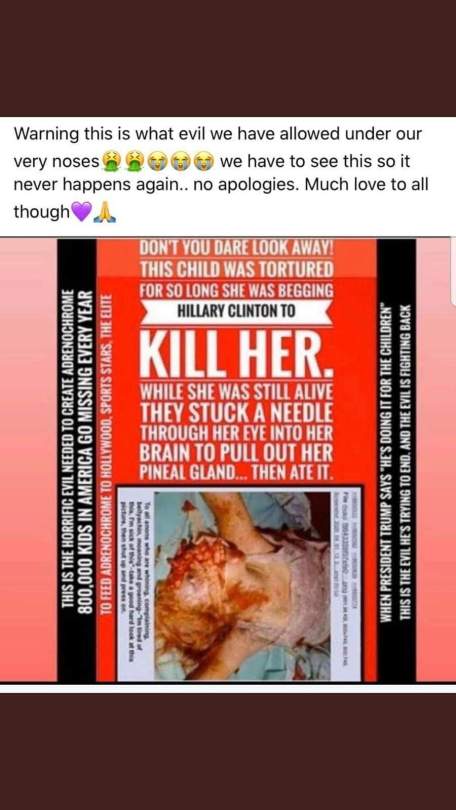
Task: Tap the dark bar above the post
Action: pyautogui.click(x=228, y=58)
